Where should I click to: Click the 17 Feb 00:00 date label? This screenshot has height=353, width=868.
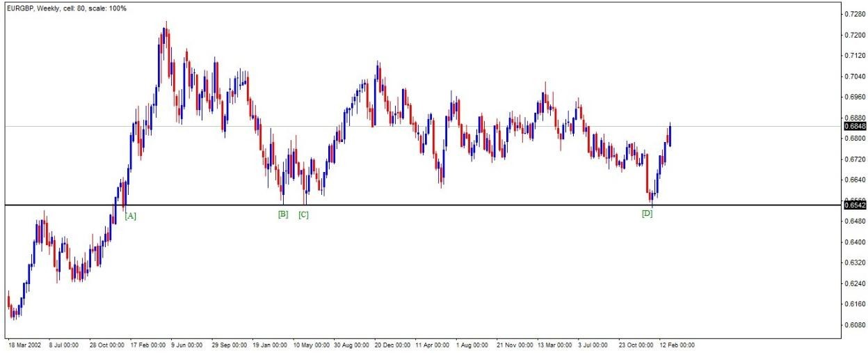pos(147,345)
